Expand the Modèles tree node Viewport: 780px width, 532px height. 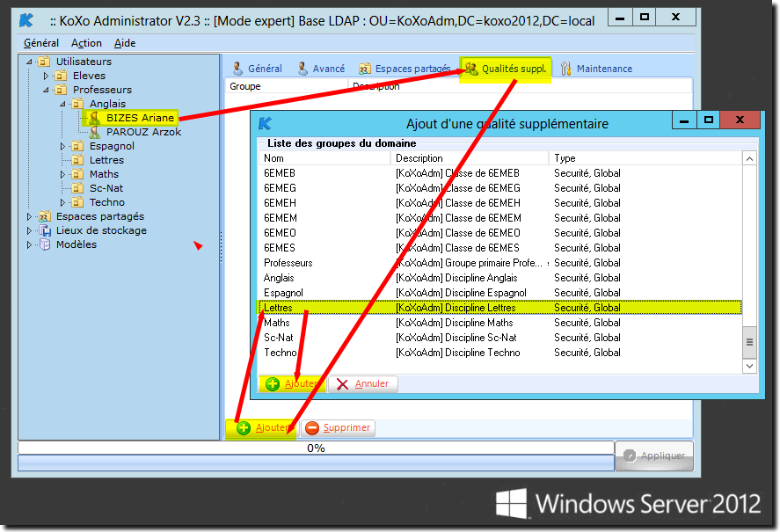(x=29, y=244)
